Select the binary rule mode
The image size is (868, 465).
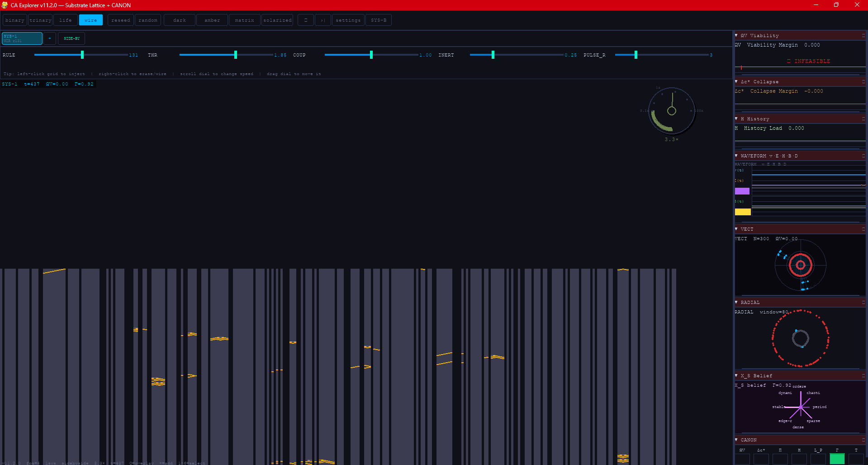(x=15, y=20)
